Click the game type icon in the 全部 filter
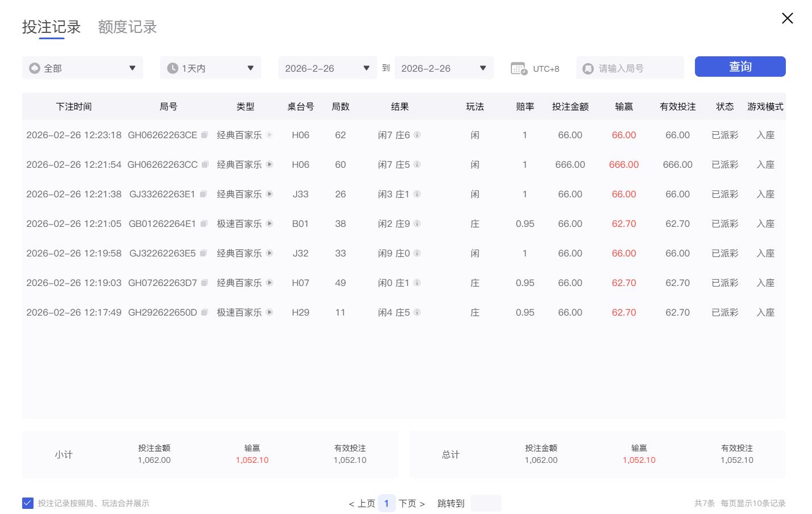This screenshot has height=514, width=812. point(34,68)
